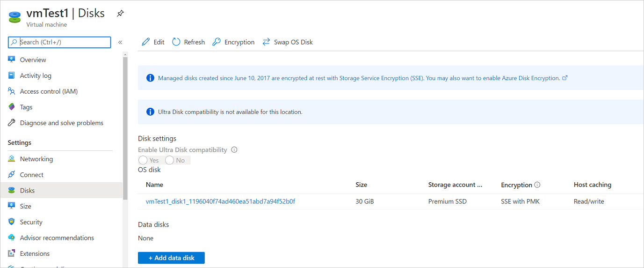Open Advisor recommendations page
The width and height of the screenshot is (644, 268).
tap(57, 238)
